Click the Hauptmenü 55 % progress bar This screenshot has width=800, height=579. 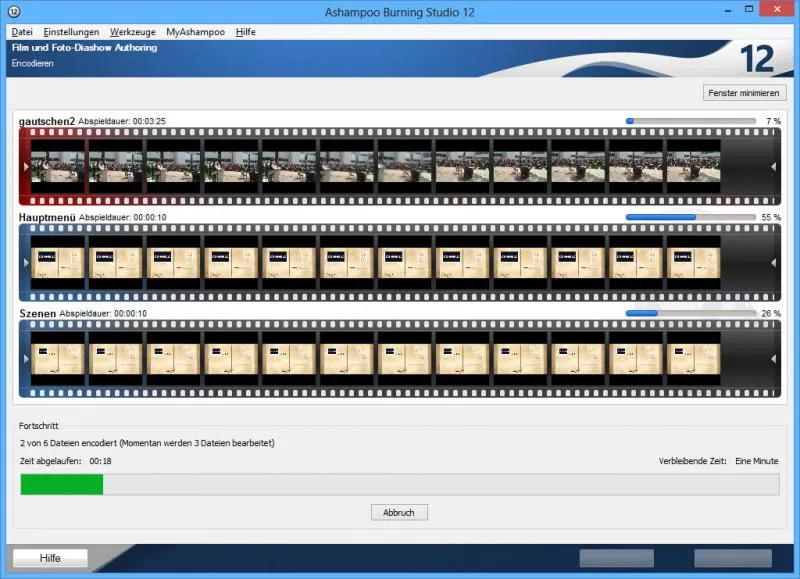click(691, 217)
